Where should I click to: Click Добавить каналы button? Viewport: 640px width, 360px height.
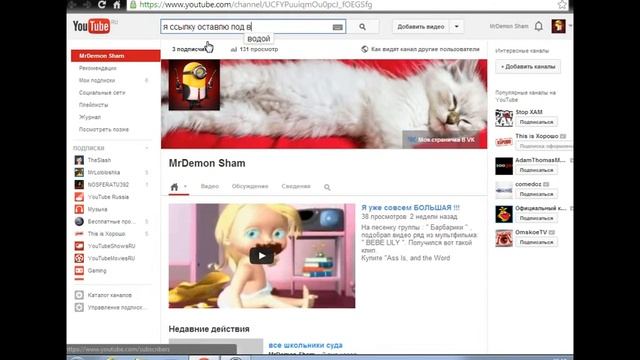(528, 67)
